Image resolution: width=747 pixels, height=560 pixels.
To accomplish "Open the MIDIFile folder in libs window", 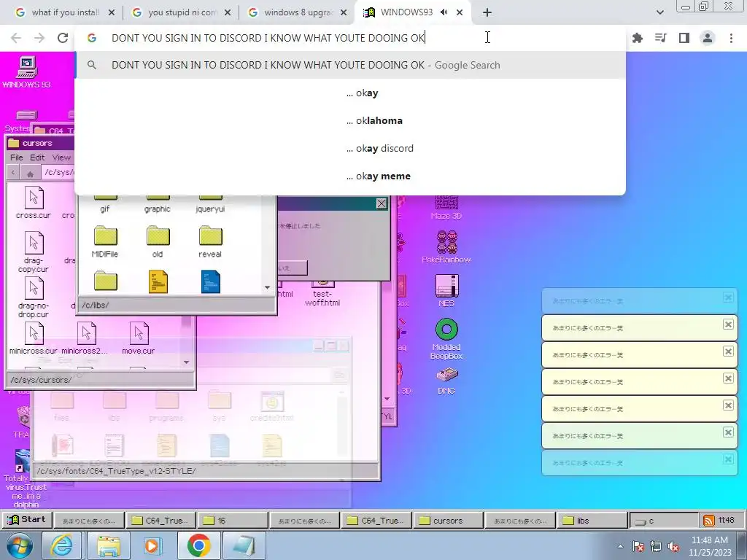I will 105,242.
